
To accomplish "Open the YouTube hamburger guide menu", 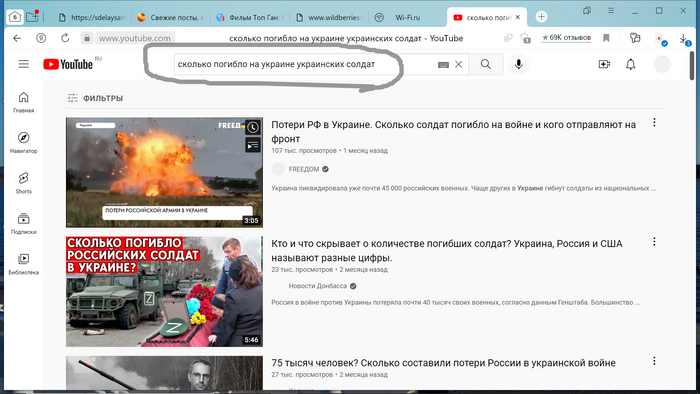I will click(x=24, y=64).
